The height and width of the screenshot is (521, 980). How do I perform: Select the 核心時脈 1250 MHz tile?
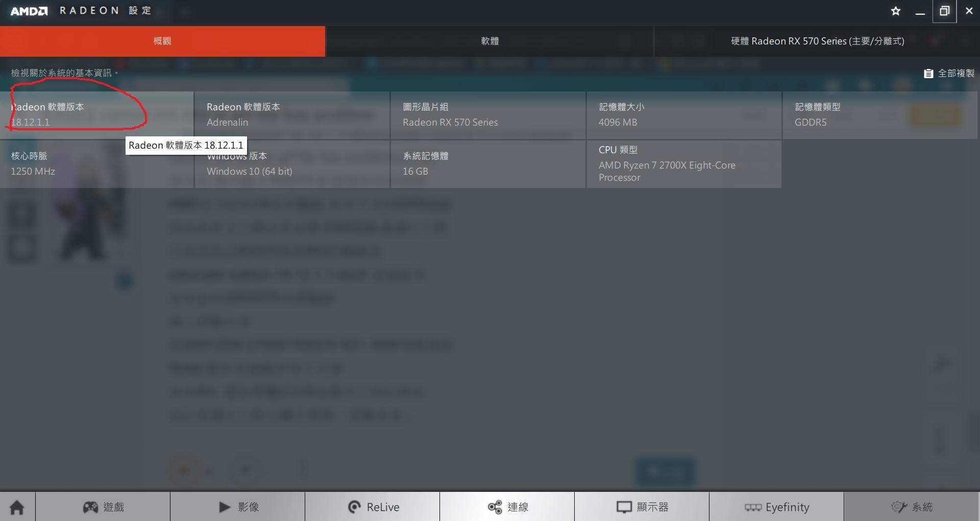[x=96, y=164]
